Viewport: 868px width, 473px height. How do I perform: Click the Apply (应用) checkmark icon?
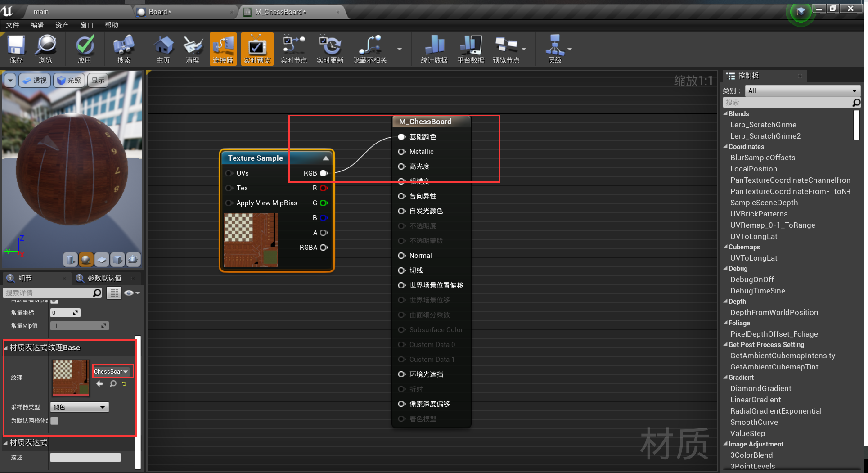(84, 49)
